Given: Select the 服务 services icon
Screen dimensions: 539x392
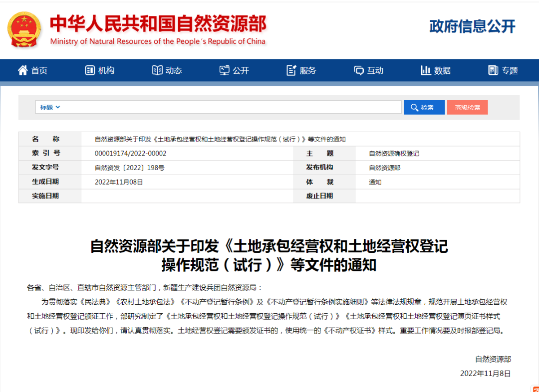Looking at the screenshot, I should (x=291, y=70).
